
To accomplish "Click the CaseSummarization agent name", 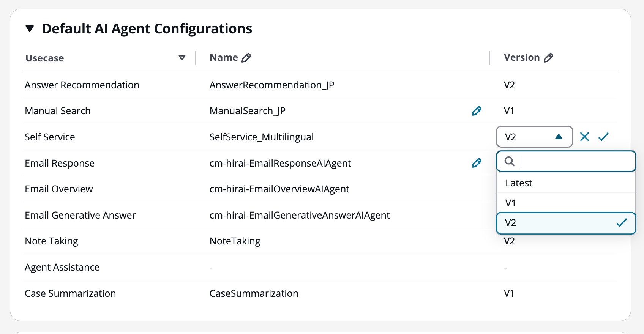I will click(254, 293).
